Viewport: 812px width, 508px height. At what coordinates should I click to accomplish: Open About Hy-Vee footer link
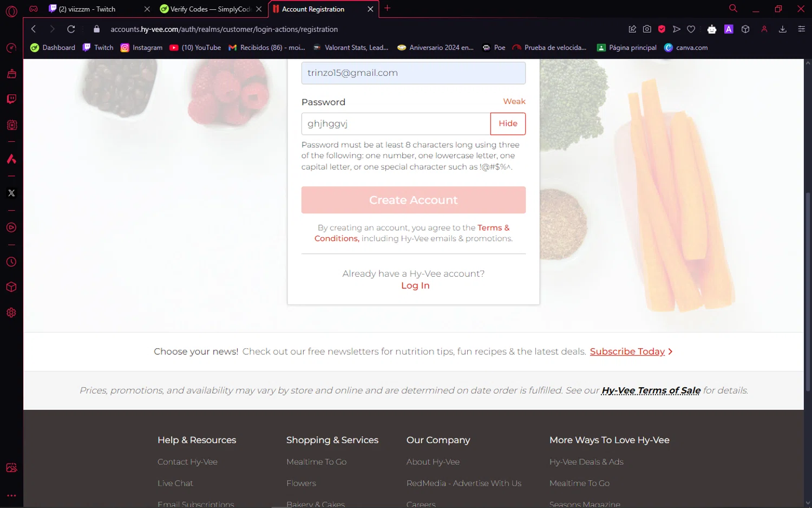[x=433, y=462]
